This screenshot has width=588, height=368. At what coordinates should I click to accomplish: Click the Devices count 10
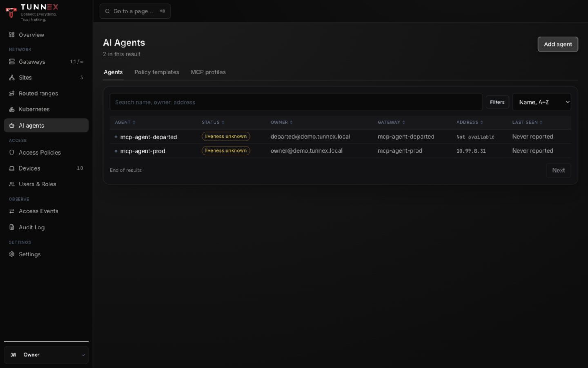pos(80,168)
